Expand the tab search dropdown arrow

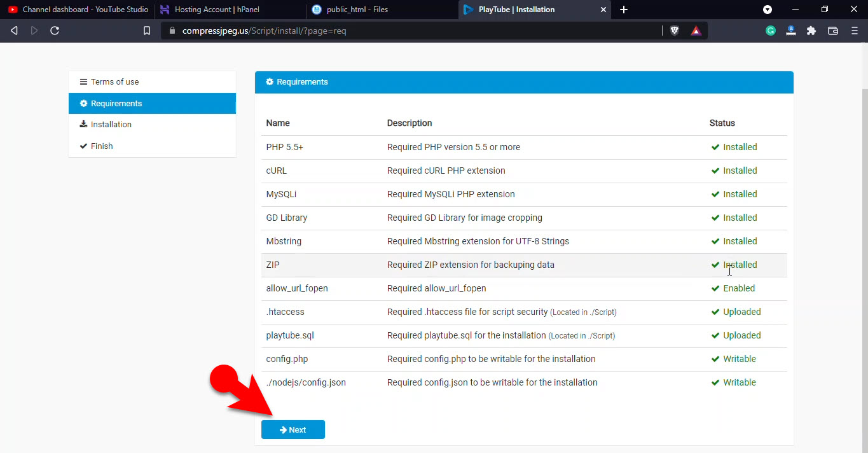pos(768,10)
